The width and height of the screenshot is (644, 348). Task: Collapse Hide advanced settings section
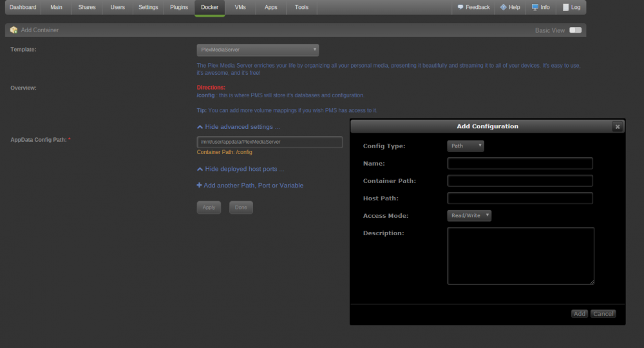[x=238, y=127]
